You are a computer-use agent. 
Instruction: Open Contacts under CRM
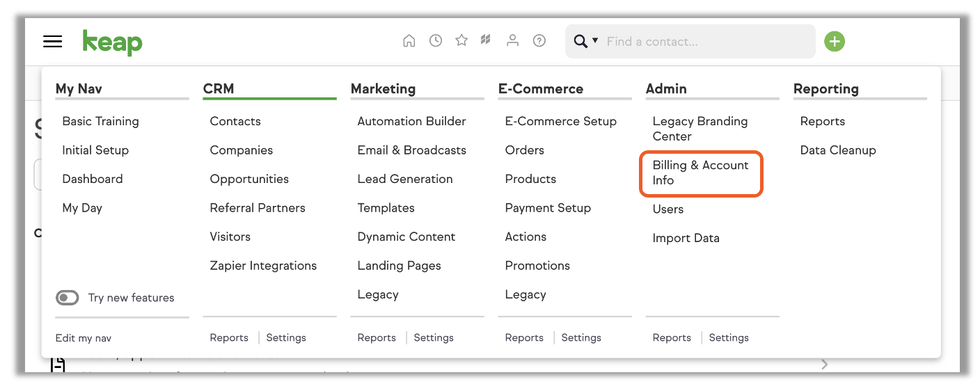point(235,121)
